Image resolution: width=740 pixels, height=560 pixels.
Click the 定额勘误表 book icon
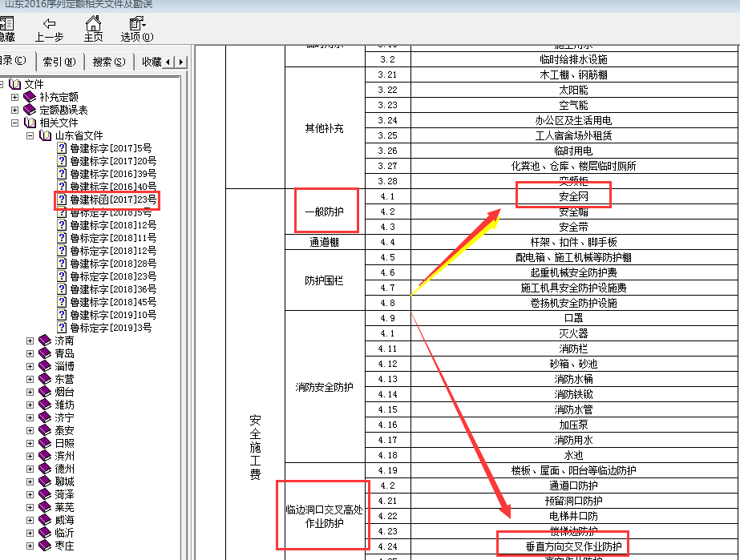[30, 110]
